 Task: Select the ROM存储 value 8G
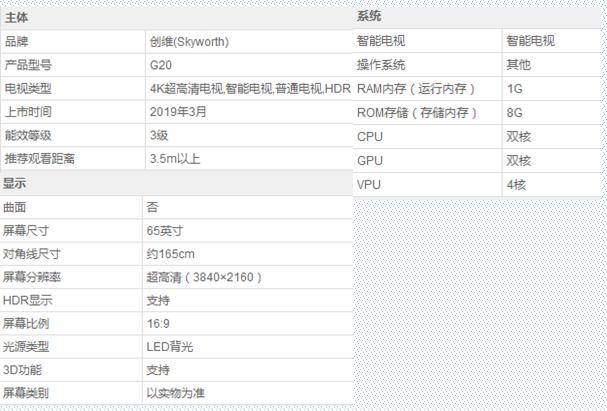point(515,111)
